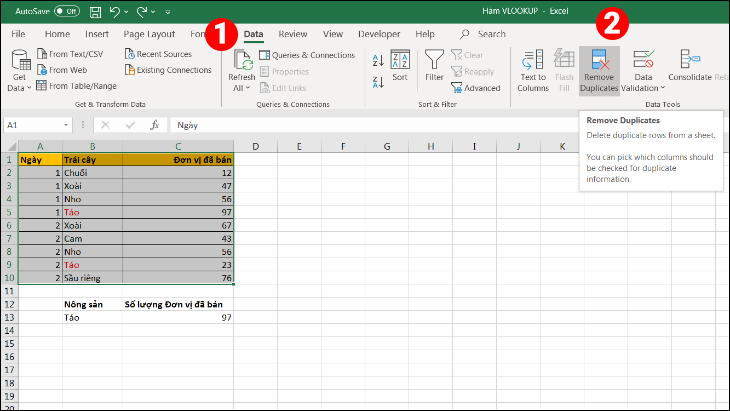Click the Nông sản cell
Image resolution: width=730 pixels, height=411 pixels.
[92, 304]
